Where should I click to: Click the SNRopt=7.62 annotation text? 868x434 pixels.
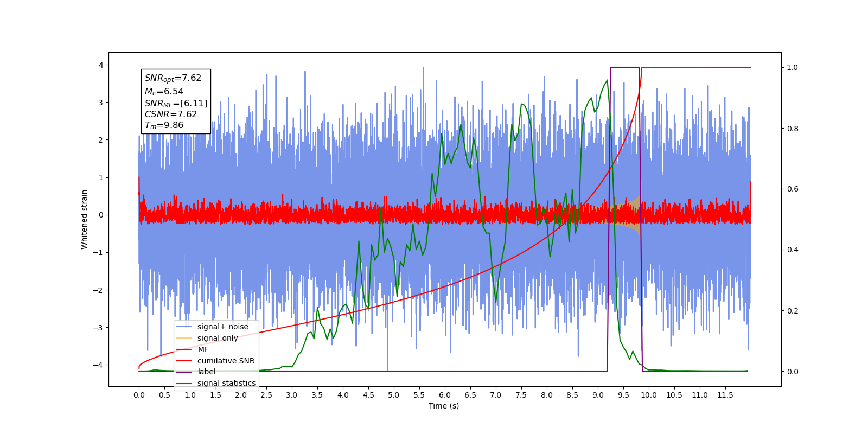click(173, 78)
